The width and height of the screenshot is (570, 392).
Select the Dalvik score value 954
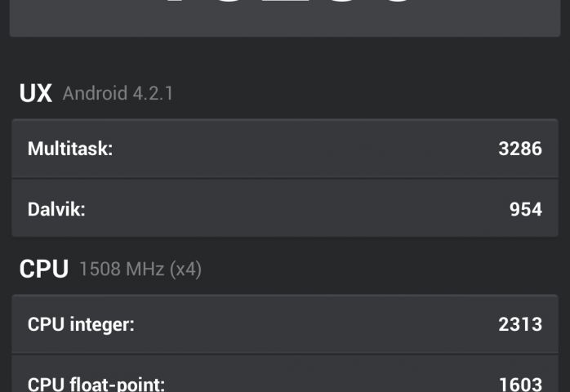pyautogui.click(x=525, y=209)
